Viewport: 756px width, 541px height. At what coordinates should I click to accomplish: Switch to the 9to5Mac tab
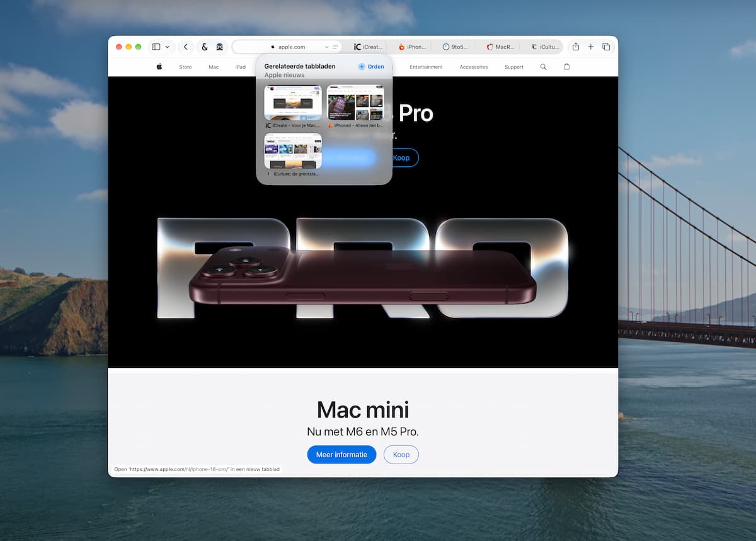455,47
